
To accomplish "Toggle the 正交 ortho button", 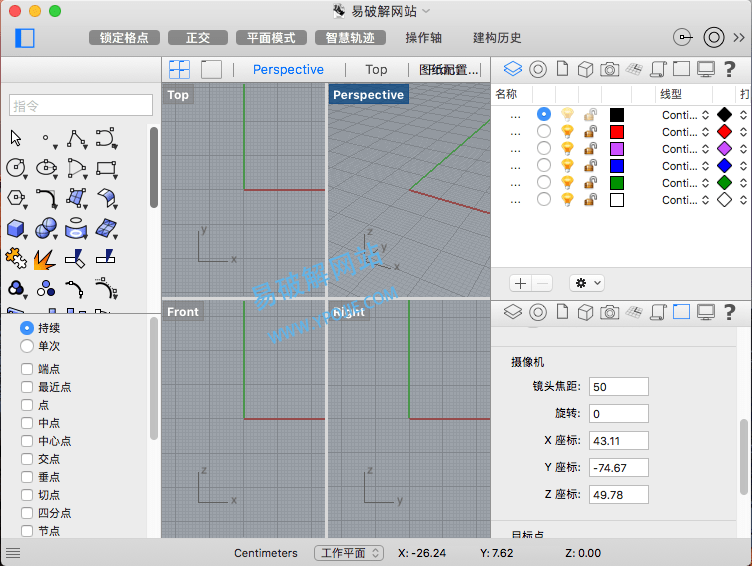I will 198,38.
